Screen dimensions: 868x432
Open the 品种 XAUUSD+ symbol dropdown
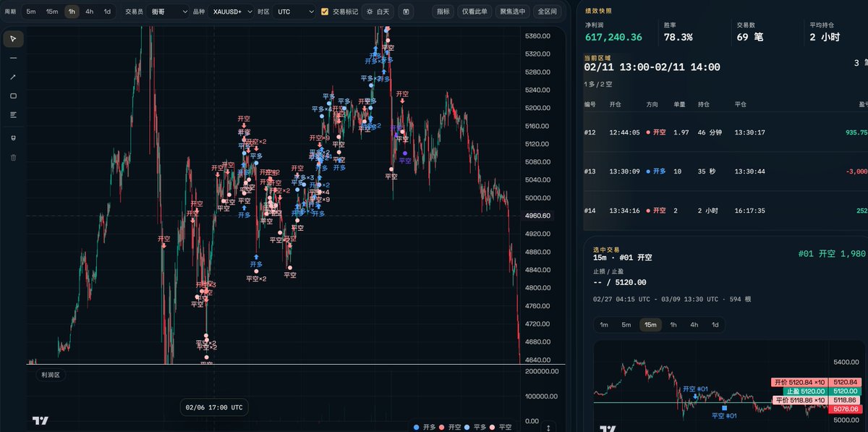(x=231, y=12)
